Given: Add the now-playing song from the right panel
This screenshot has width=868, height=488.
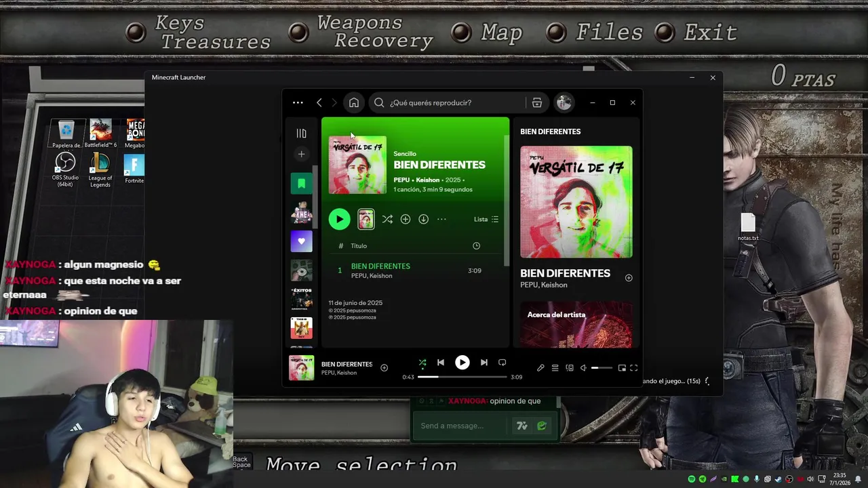Looking at the screenshot, I should click(629, 278).
